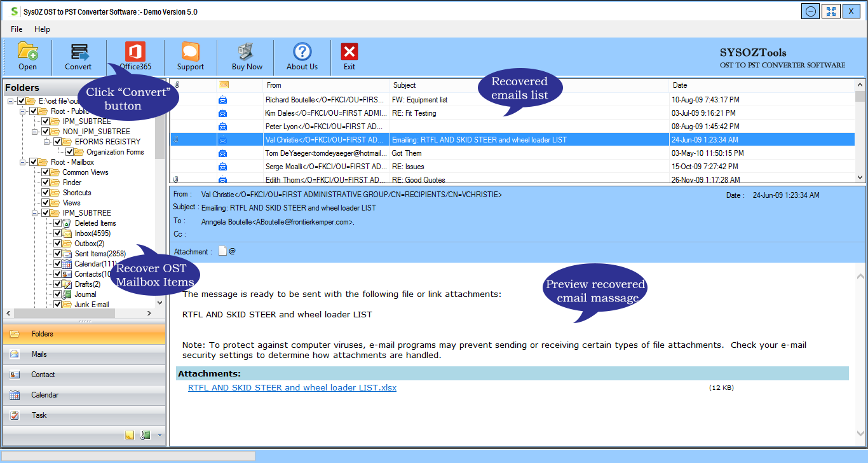Collapse the EFORMS REGISTRY tree node

click(46, 142)
